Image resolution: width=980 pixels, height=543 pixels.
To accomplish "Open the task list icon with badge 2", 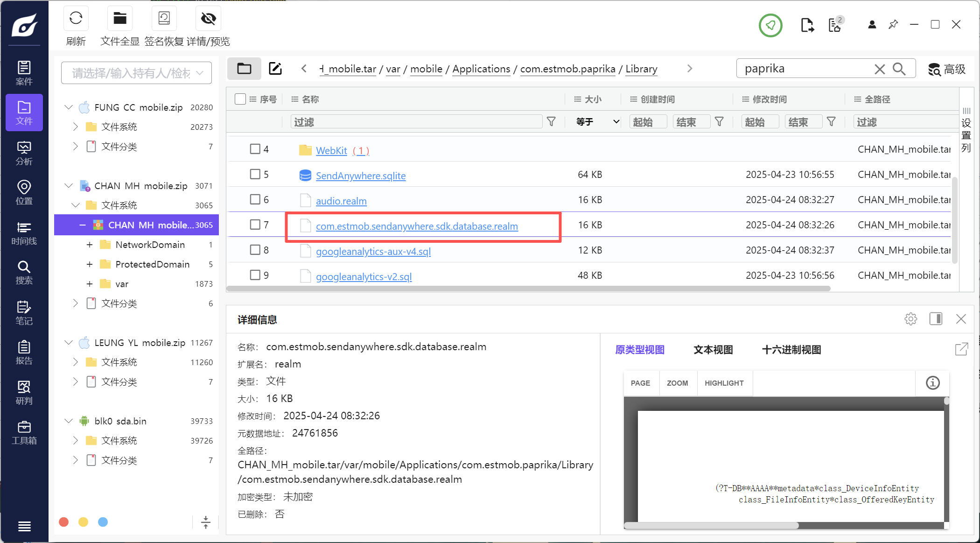I will coord(835,24).
